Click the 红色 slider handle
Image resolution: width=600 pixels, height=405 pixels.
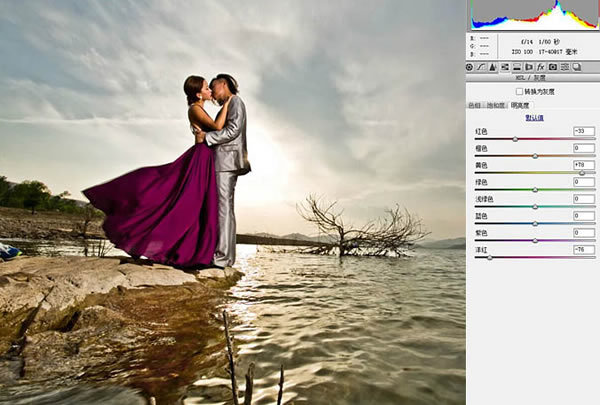[x=515, y=139]
